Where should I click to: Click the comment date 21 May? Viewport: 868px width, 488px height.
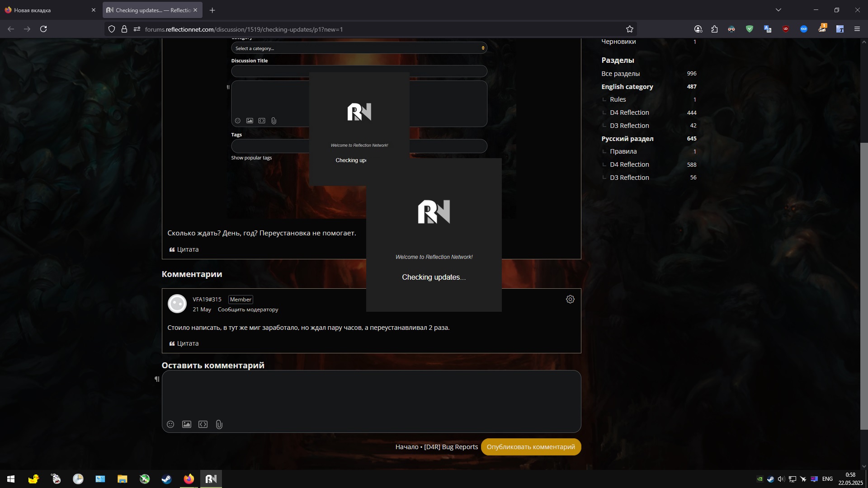pyautogui.click(x=202, y=310)
